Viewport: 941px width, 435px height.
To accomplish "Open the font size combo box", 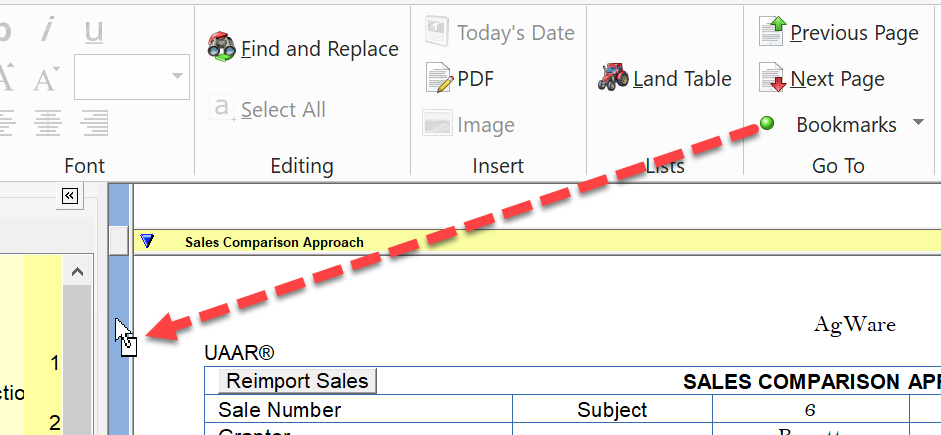I will pyautogui.click(x=179, y=76).
